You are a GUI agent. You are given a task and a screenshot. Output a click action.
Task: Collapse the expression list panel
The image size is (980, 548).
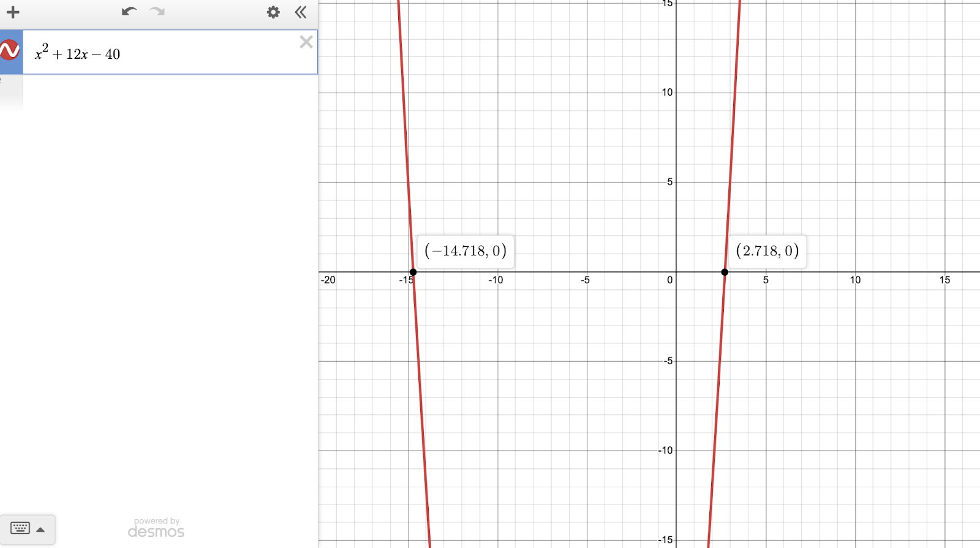point(301,12)
